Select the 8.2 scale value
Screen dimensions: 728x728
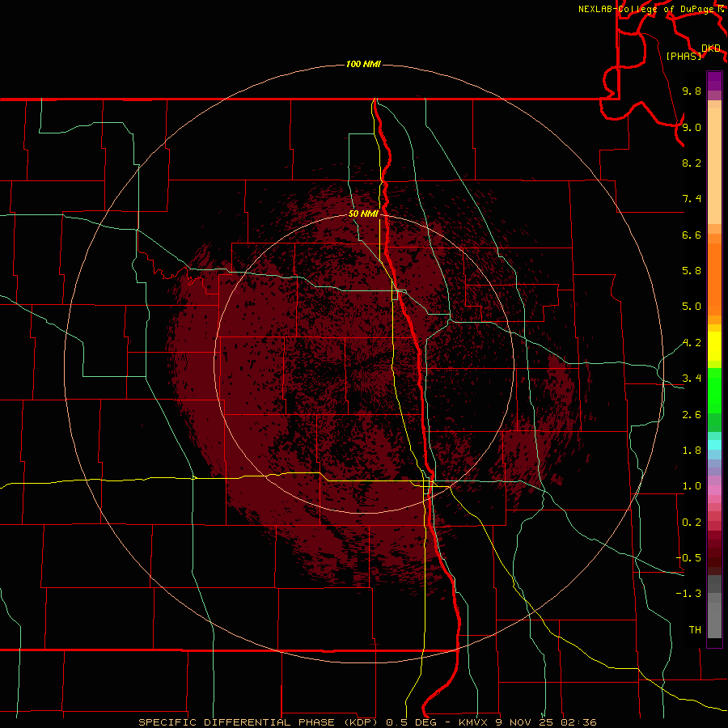692,163
